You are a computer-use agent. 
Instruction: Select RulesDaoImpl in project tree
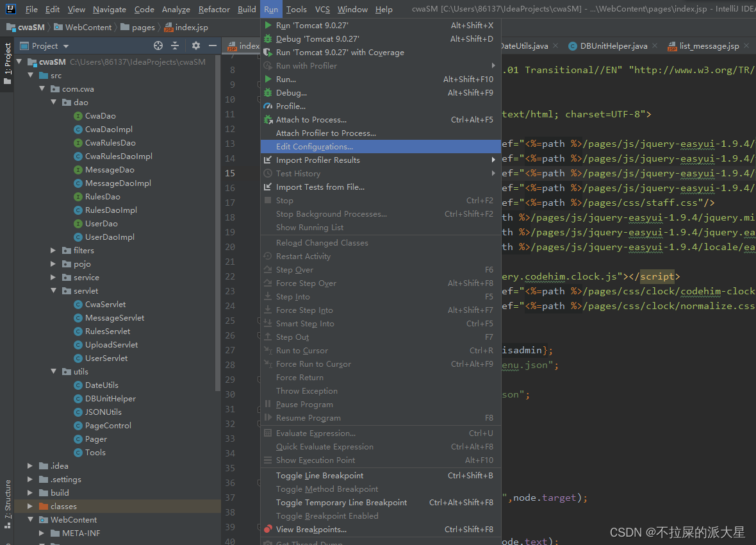pos(111,210)
